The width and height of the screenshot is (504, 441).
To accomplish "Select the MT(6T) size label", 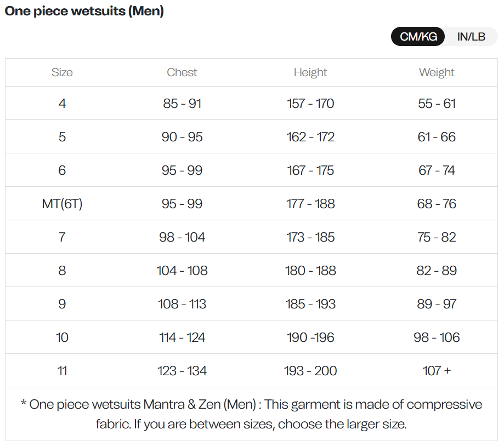I will (62, 203).
